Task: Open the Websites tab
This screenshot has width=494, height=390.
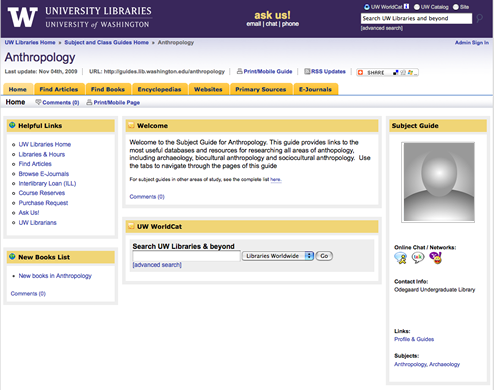Action: 208,89
